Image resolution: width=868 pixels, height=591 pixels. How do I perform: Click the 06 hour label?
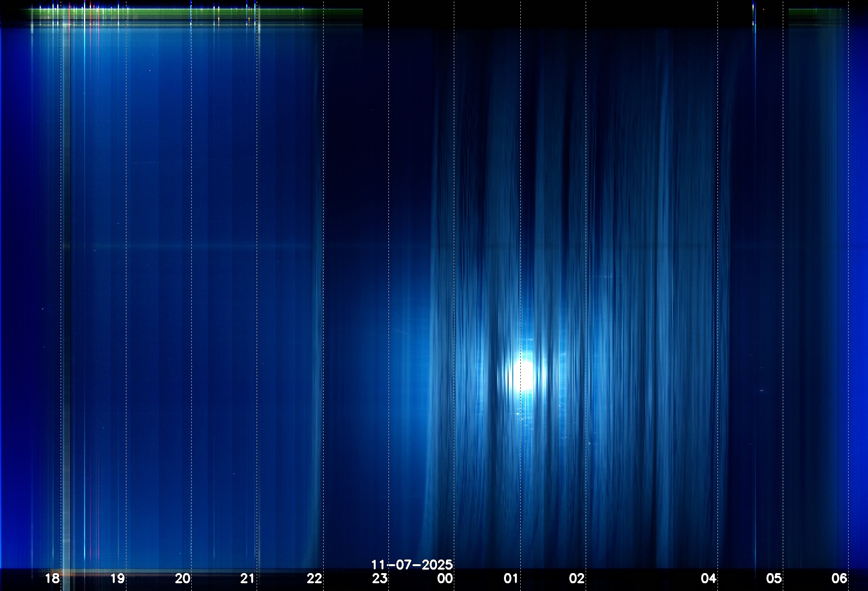839,579
